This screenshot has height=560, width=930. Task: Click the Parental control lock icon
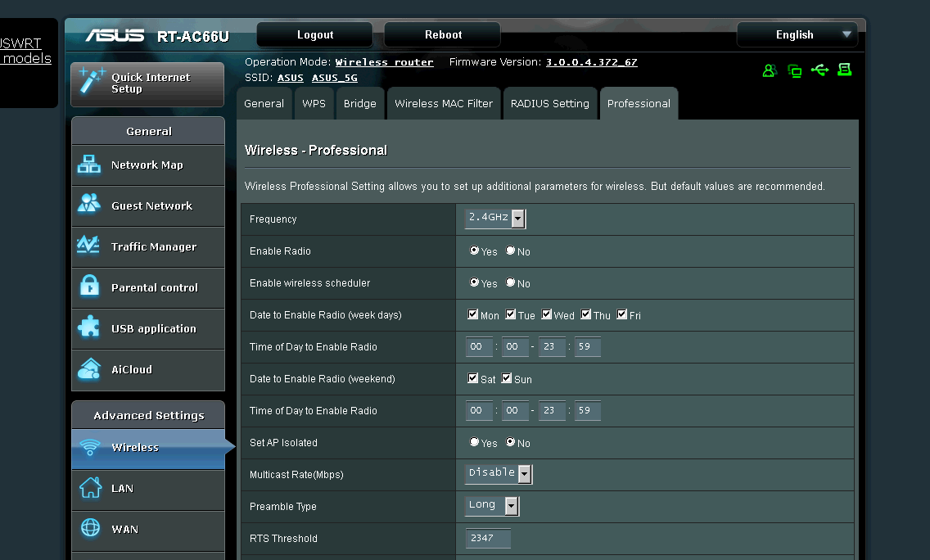point(89,286)
